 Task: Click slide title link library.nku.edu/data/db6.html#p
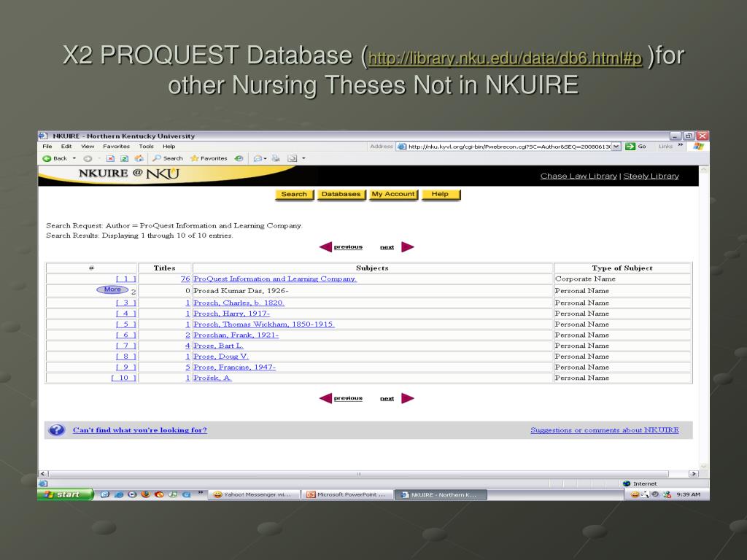pos(505,58)
